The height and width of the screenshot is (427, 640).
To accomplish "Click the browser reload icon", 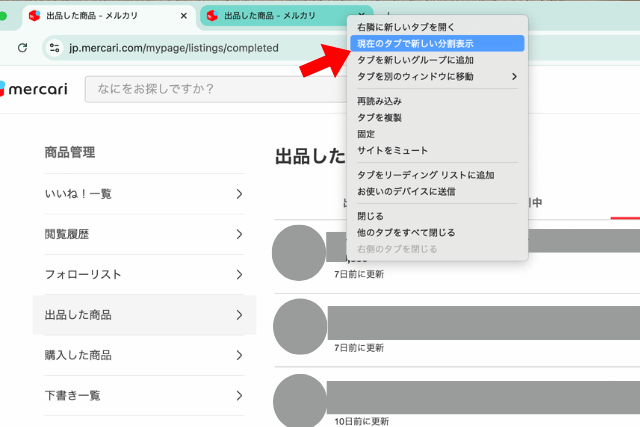I will [x=22, y=48].
